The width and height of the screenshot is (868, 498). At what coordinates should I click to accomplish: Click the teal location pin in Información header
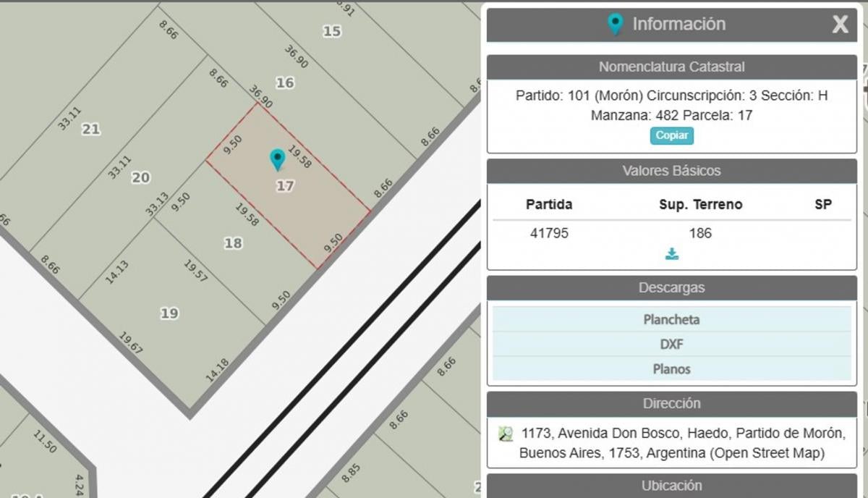tap(615, 25)
